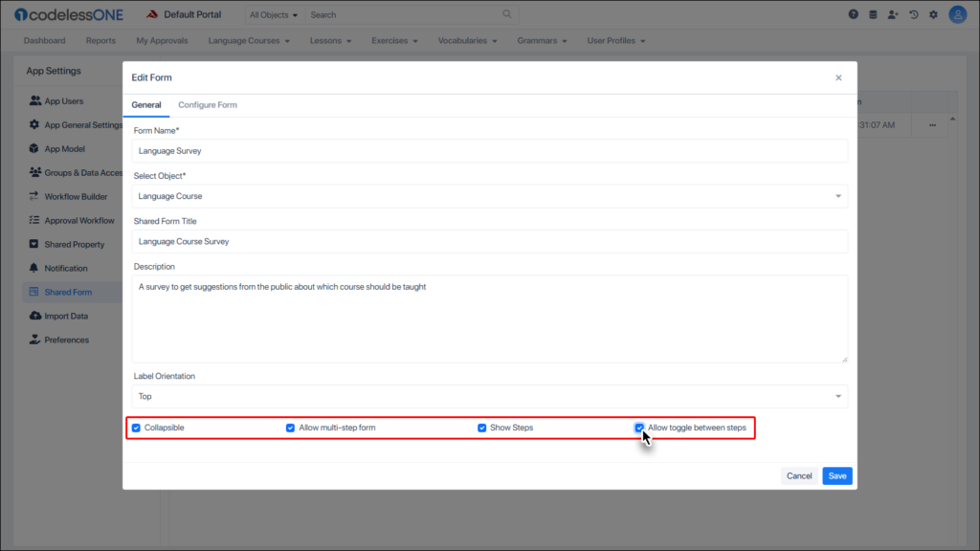Click the top Search box
This screenshot has height=551, width=980.
click(x=410, y=14)
